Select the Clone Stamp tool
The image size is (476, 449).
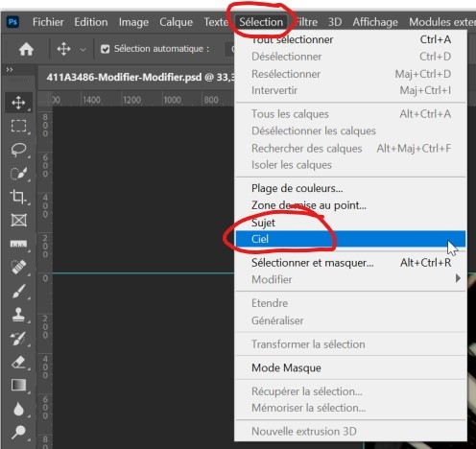(x=18, y=315)
